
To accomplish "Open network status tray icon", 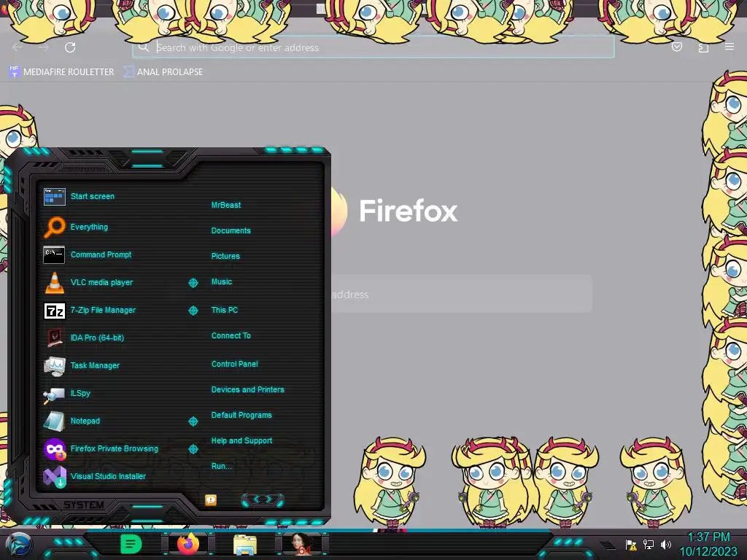I will 649,544.
